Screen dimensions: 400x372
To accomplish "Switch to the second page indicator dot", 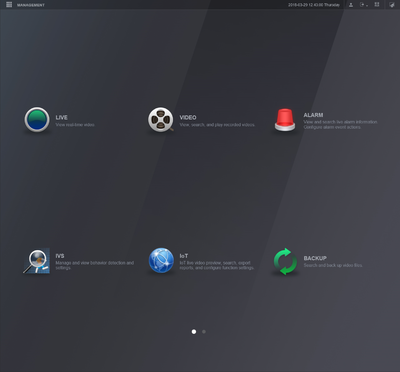I will coord(204,332).
